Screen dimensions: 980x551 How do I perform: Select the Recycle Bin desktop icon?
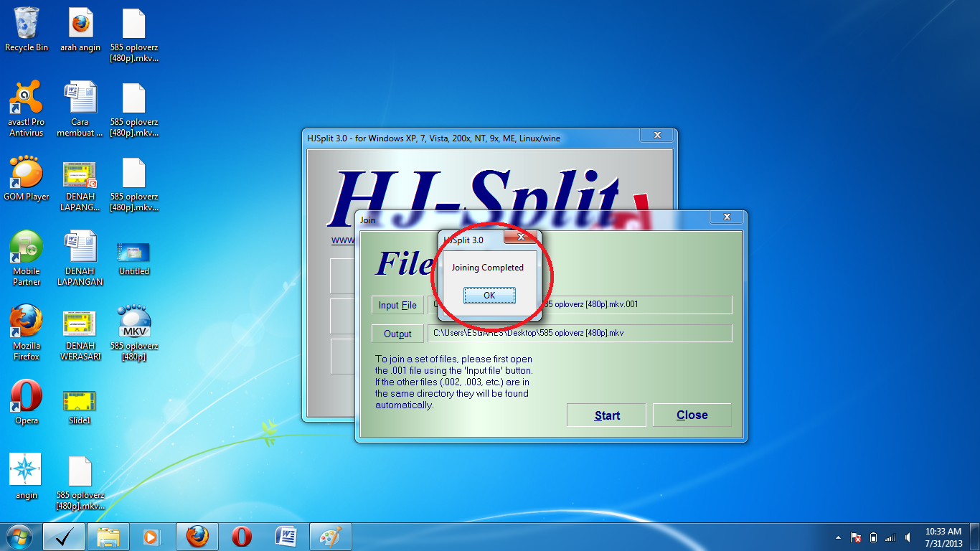(27, 30)
